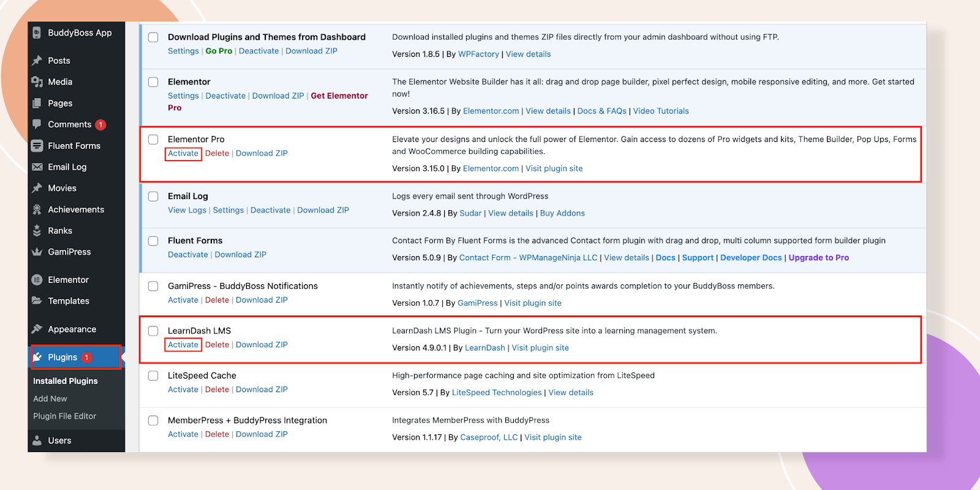Viewport: 980px width, 490px height.
Task: Open the Appearance menu
Action: tap(72, 330)
